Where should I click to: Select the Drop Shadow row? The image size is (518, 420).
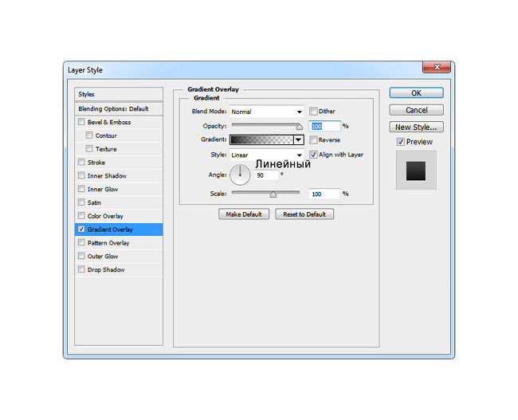pyautogui.click(x=119, y=269)
